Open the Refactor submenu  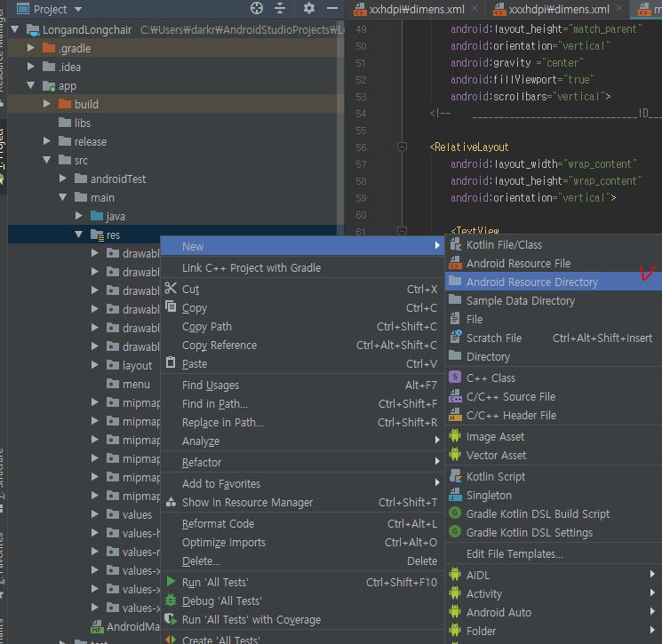tap(302, 462)
